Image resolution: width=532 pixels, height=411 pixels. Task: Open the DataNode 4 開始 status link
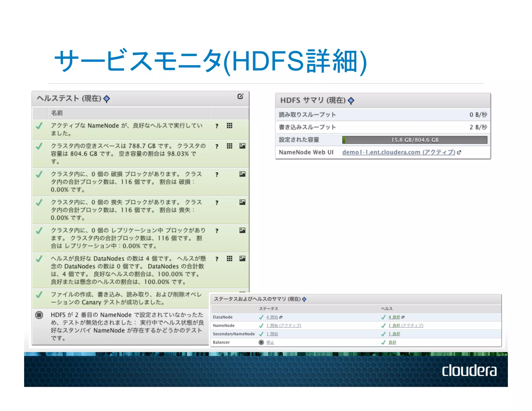[x=272, y=317]
